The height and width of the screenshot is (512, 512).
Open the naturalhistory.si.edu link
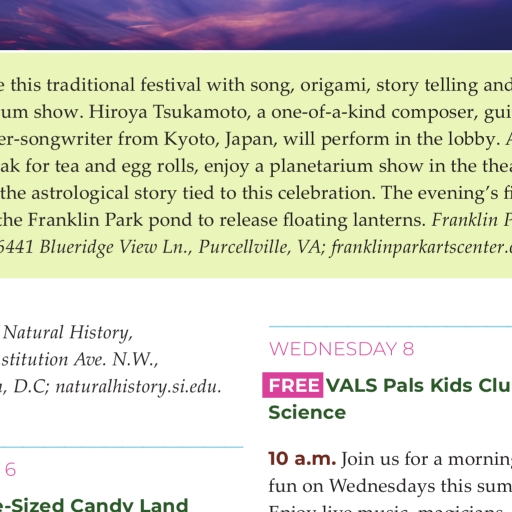[x=138, y=387]
